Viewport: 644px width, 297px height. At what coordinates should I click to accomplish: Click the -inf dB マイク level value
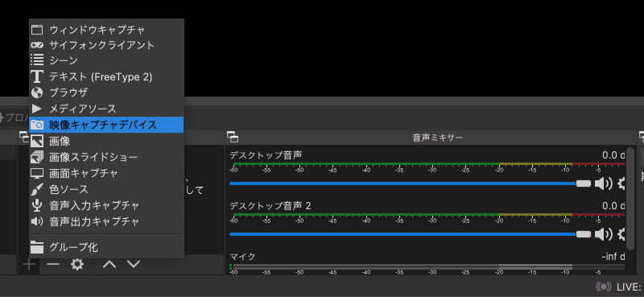pyautogui.click(x=613, y=257)
